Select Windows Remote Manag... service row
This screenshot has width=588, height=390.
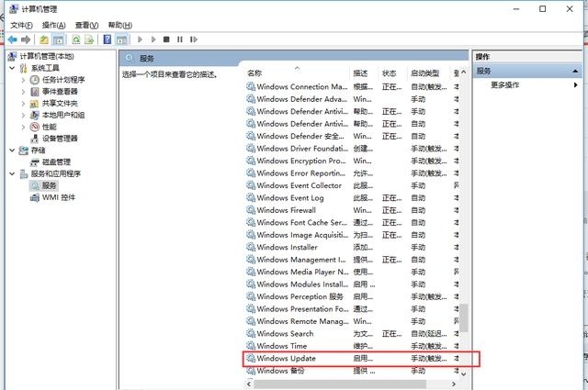pyautogui.click(x=352, y=321)
